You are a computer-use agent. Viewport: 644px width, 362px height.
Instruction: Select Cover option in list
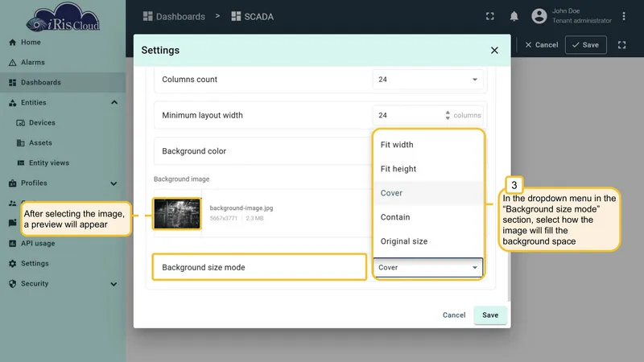428,193
